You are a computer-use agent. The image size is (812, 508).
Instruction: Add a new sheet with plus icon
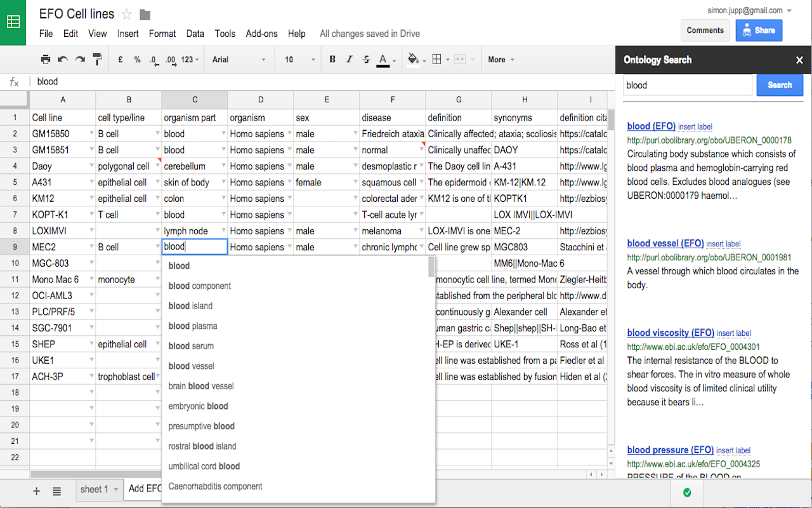coord(36,490)
